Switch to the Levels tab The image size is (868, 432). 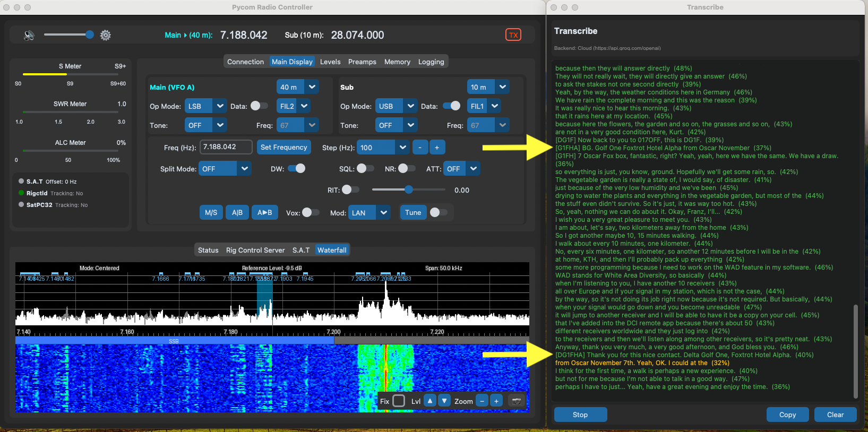pyautogui.click(x=330, y=62)
